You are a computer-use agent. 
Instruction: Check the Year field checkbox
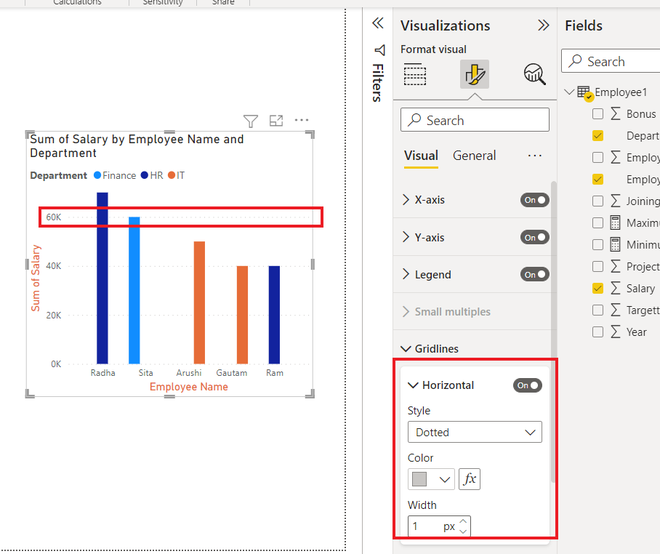pos(598,332)
